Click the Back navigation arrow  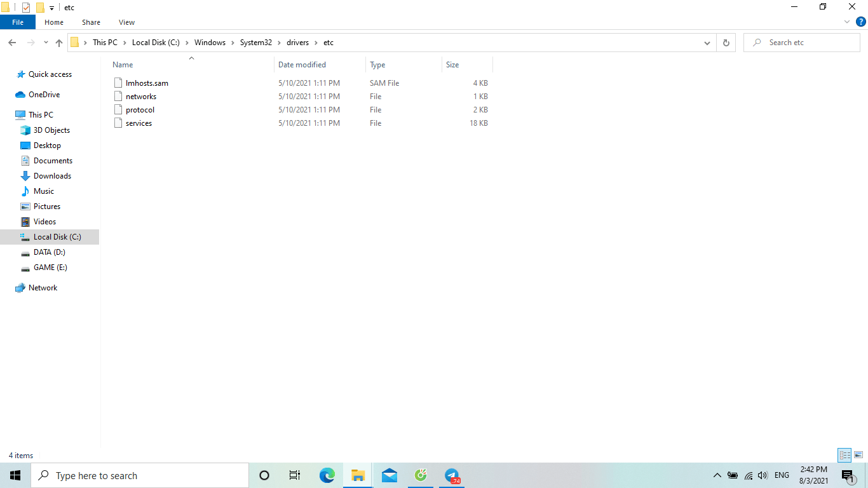(x=12, y=43)
